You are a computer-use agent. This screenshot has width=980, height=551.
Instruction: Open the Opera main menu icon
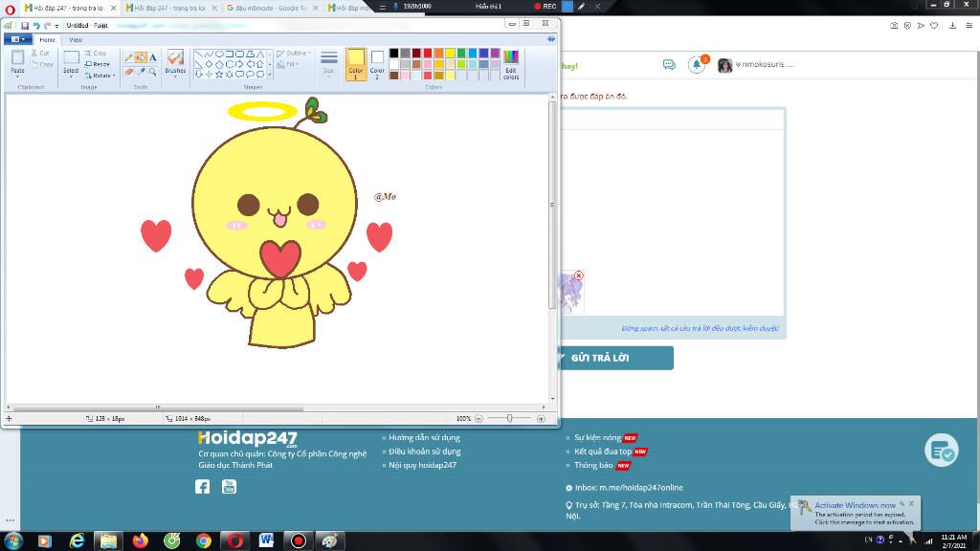[10, 9]
